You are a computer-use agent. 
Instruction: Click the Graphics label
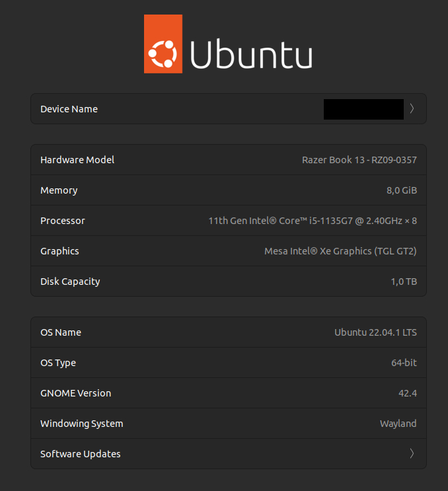point(59,251)
